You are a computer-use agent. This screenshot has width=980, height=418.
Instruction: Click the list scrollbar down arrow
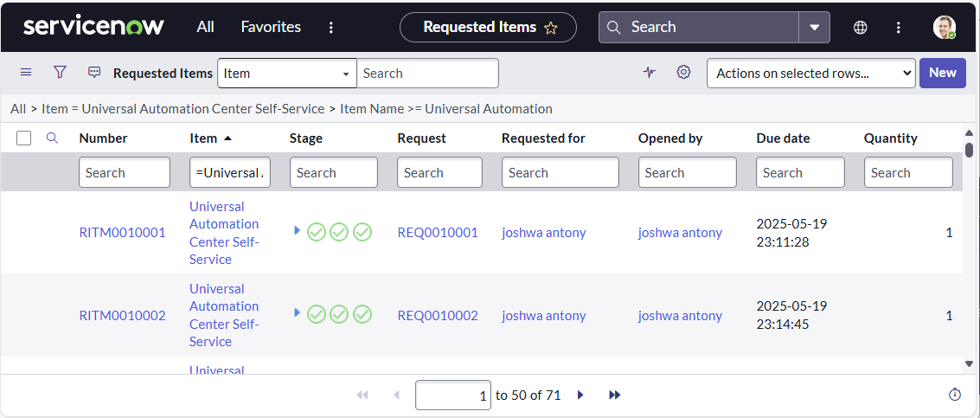(969, 363)
